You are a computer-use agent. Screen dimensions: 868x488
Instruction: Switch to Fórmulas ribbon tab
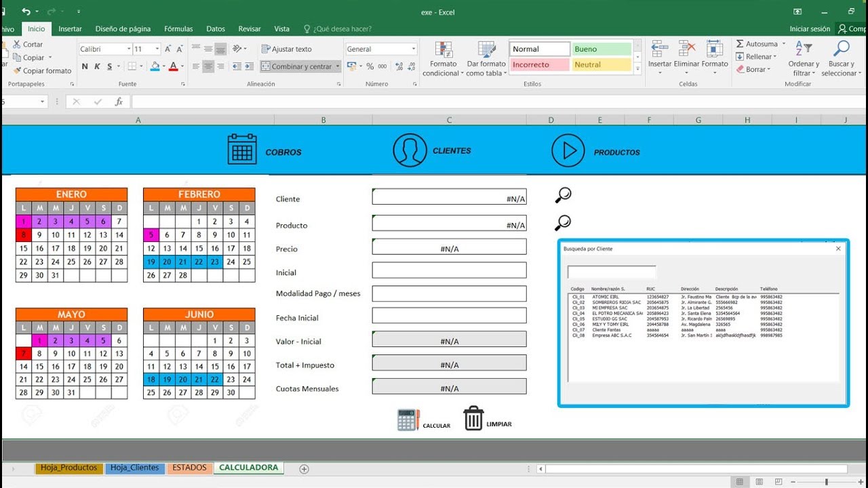click(x=178, y=29)
